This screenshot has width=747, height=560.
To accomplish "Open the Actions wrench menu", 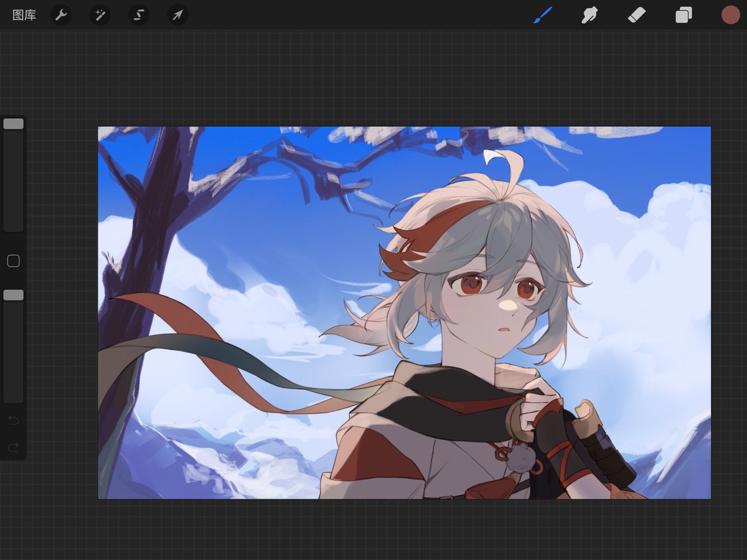I will 61,15.
